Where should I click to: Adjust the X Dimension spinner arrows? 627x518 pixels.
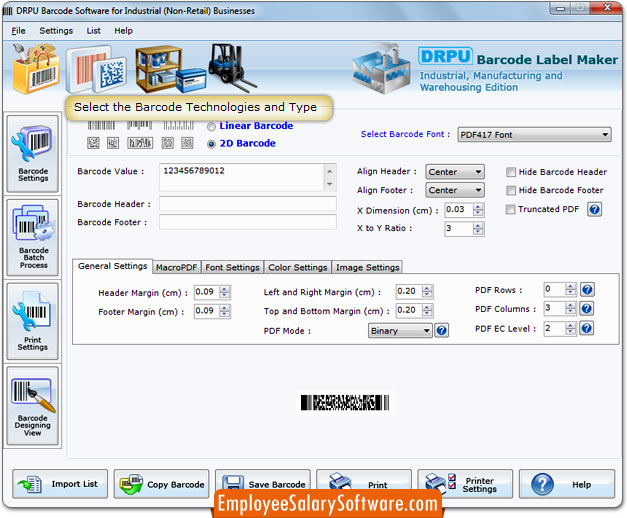pyautogui.click(x=478, y=210)
